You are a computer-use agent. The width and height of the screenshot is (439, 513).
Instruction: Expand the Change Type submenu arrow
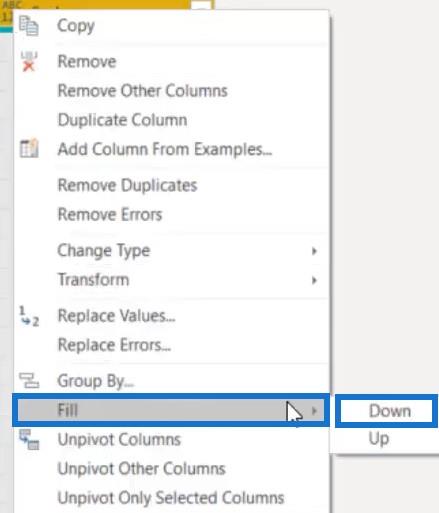click(x=314, y=251)
